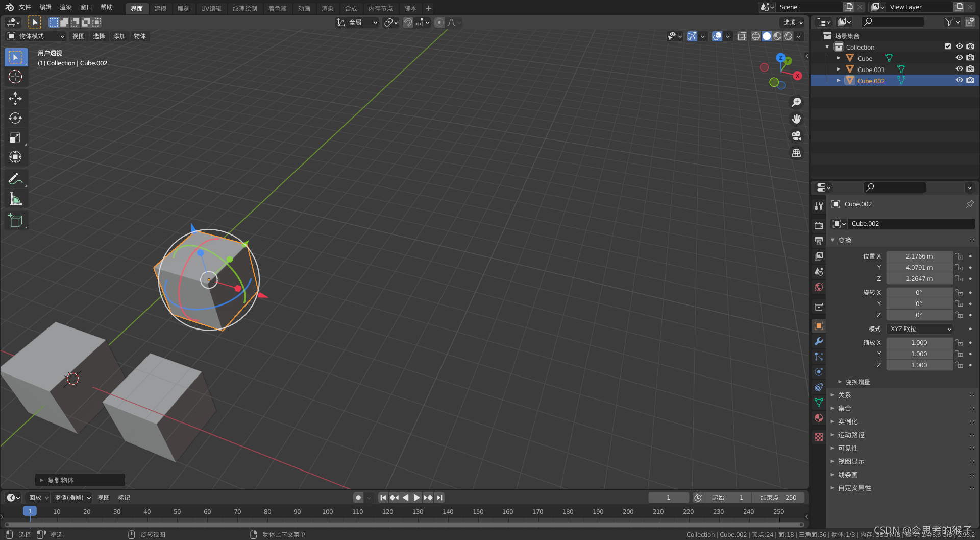The width and height of the screenshot is (980, 540).
Task: Select the Add Cube tool
Action: click(x=16, y=220)
